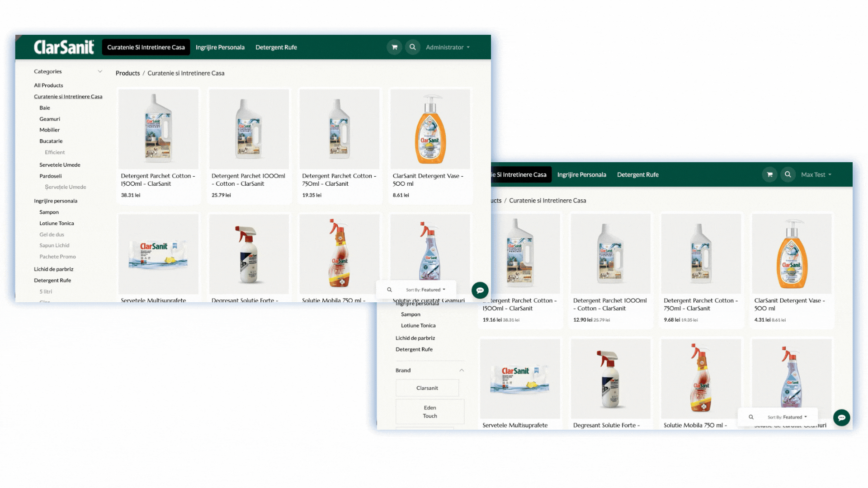Click the ClarSanit logo

pos(64,47)
